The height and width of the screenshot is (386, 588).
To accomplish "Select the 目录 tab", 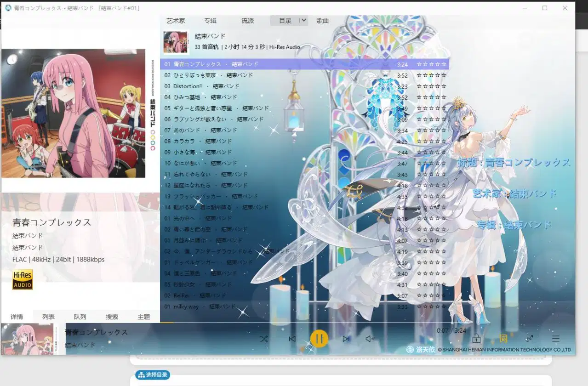I will point(285,21).
